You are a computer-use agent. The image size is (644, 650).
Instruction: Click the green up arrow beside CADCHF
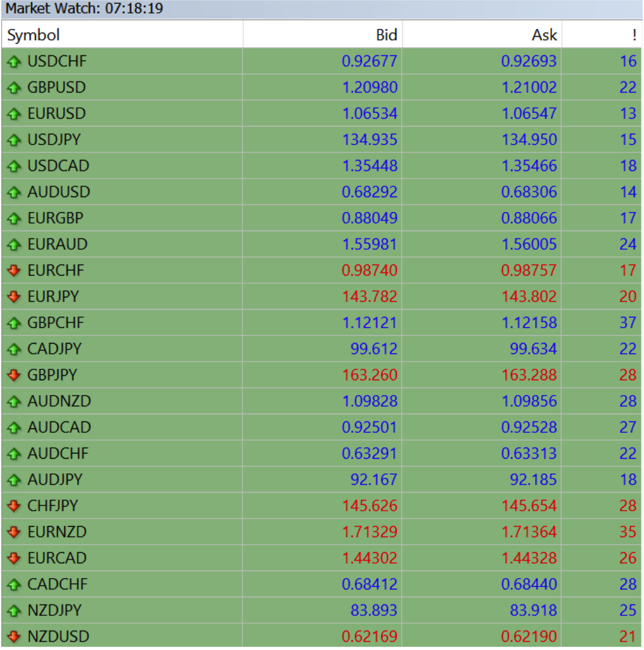[x=14, y=584]
